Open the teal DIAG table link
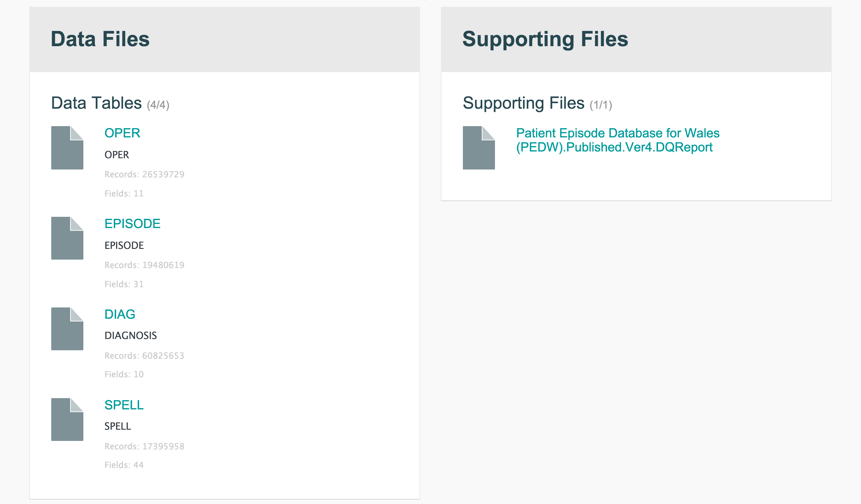 point(120,314)
